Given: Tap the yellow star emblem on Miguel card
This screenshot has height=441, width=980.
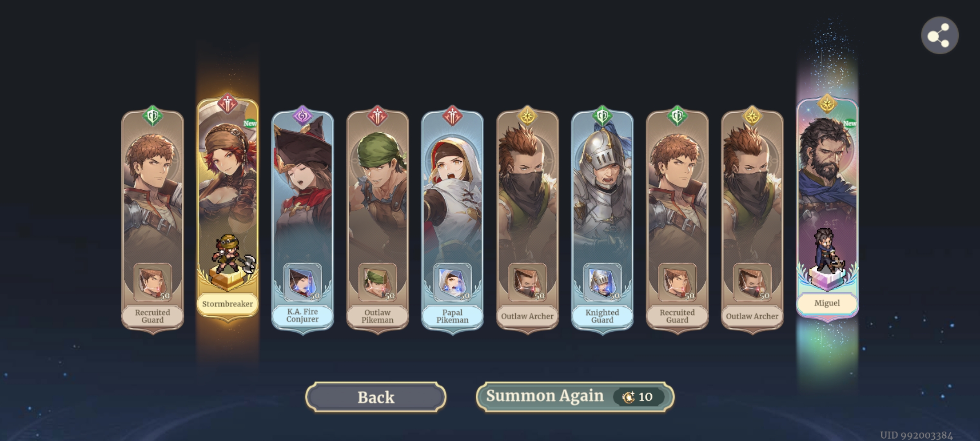Looking at the screenshot, I should (827, 104).
